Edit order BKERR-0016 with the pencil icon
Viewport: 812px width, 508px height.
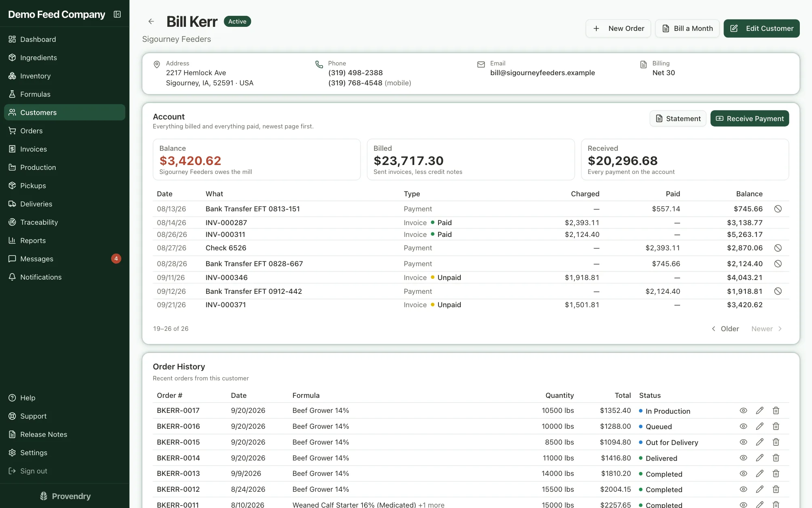click(x=760, y=426)
